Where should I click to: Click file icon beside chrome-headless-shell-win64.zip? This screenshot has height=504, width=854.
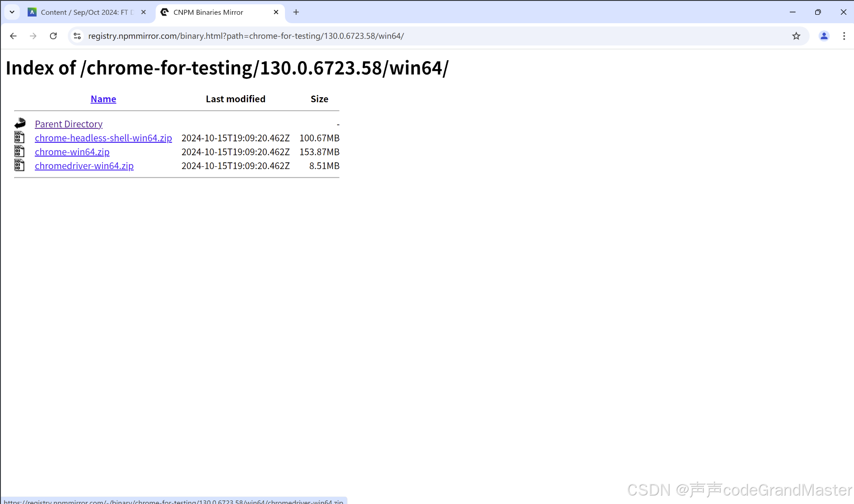coord(19,137)
